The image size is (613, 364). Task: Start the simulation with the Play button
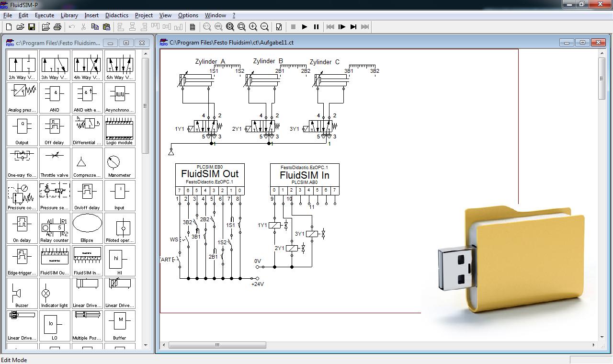pyautogui.click(x=305, y=27)
